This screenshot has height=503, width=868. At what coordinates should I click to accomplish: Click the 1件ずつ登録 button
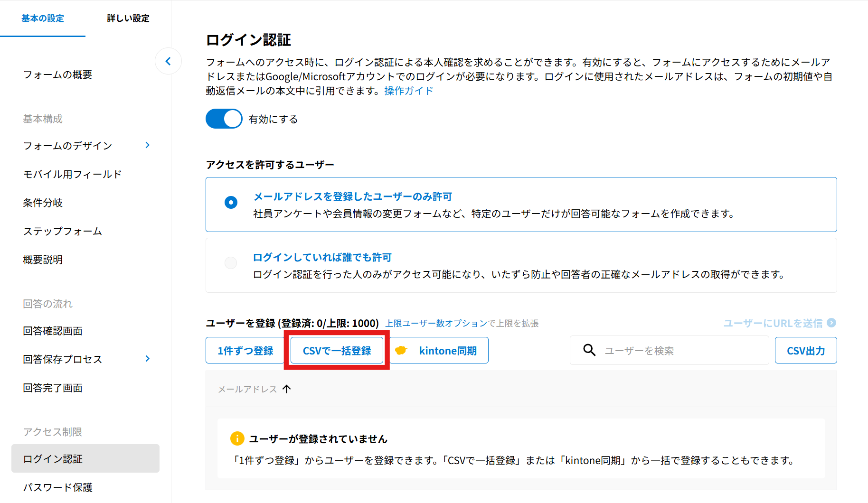click(245, 351)
